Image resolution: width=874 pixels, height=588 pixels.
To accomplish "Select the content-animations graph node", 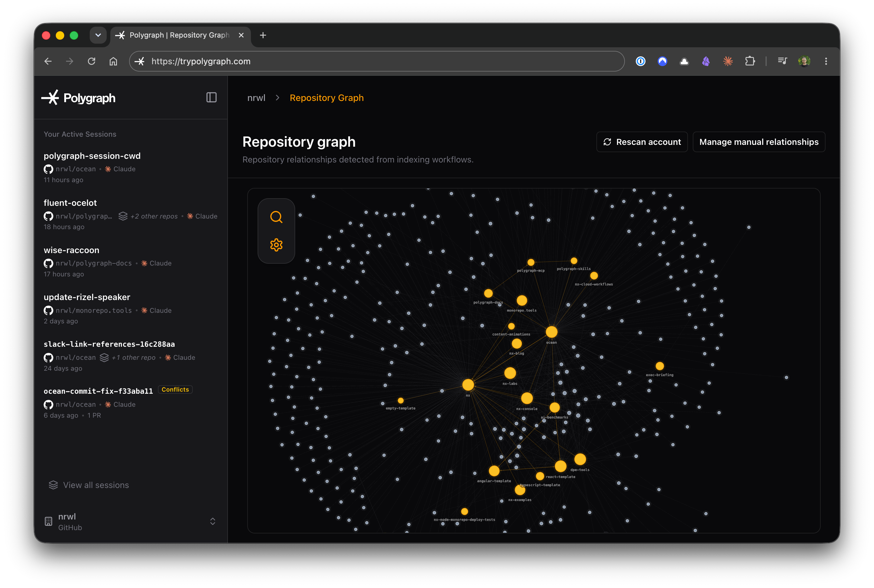I will 512,326.
